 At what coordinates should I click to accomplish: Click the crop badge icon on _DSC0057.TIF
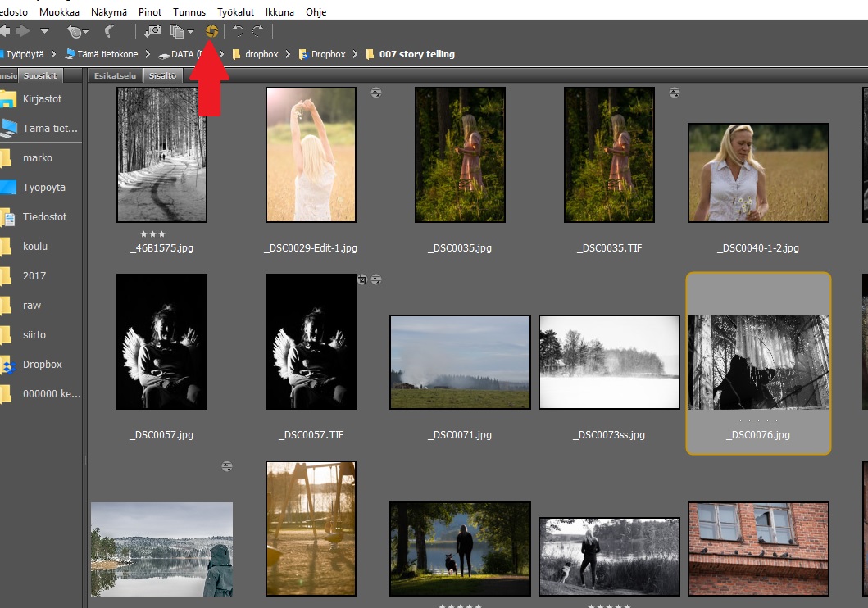click(362, 279)
